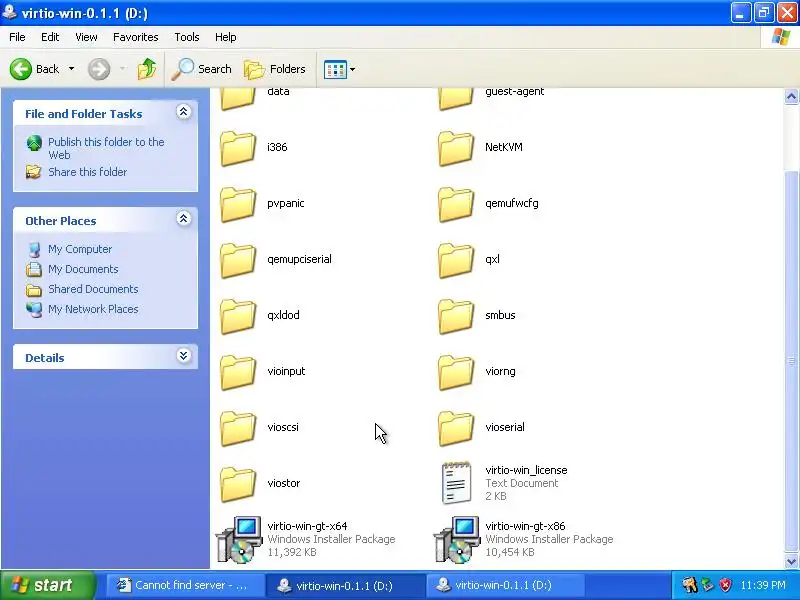Viewport: 800px width, 600px height.
Task: Click the Publish to Web globe icon
Action: (34, 143)
